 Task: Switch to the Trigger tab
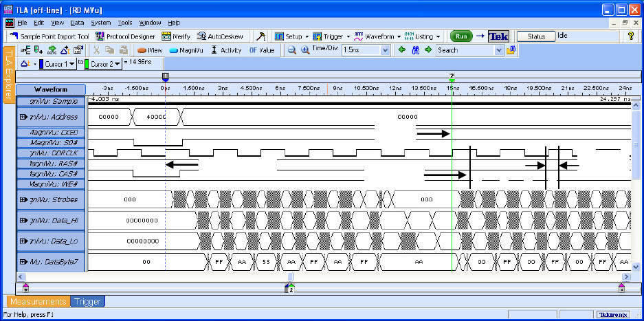(x=88, y=302)
